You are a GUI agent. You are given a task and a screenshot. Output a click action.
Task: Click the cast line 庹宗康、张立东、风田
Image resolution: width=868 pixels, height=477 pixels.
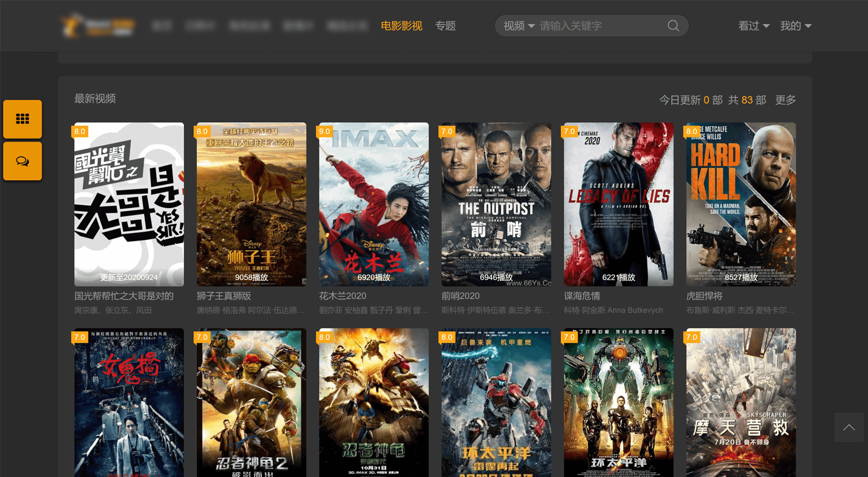pyautogui.click(x=113, y=310)
